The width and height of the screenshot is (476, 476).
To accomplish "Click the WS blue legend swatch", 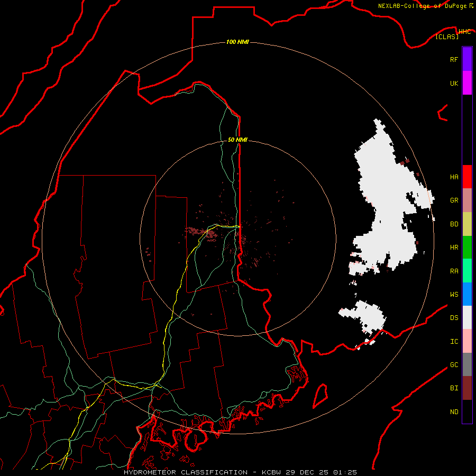I will point(467,294).
